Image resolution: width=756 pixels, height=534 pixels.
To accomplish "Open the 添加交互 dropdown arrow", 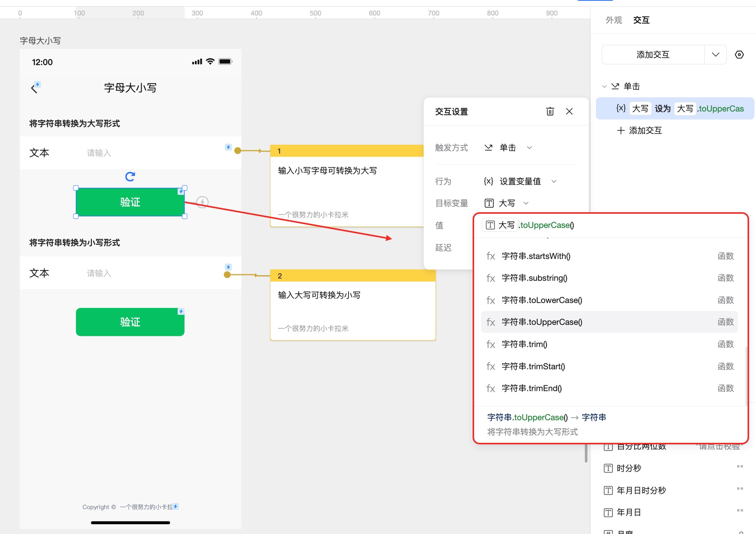I will pos(715,55).
